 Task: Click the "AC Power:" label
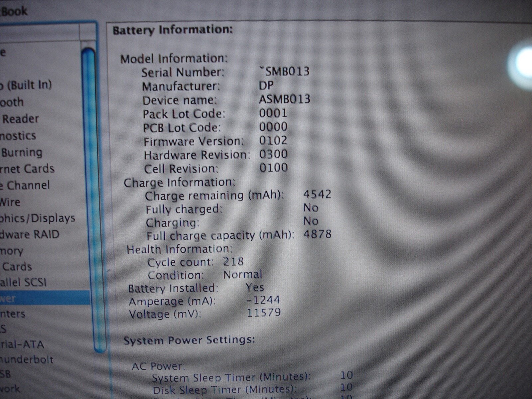tap(159, 366)
